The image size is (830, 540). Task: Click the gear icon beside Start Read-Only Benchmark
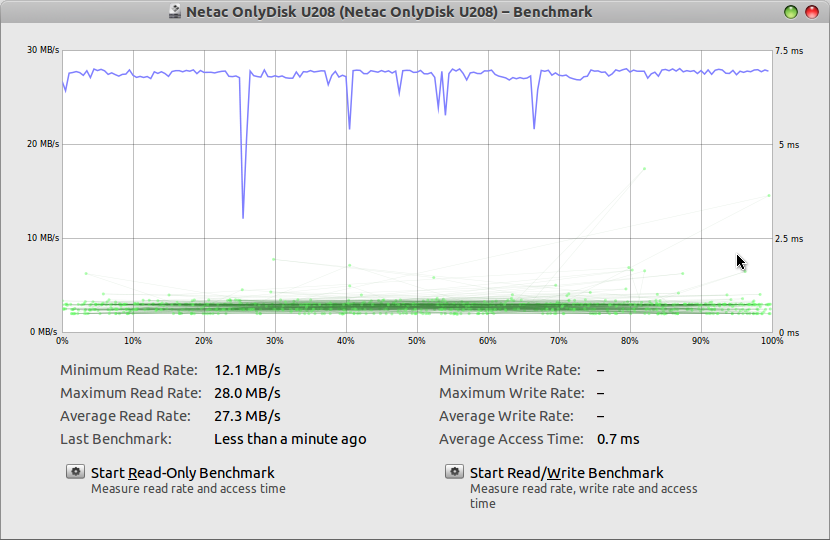(x=75, y=472)
